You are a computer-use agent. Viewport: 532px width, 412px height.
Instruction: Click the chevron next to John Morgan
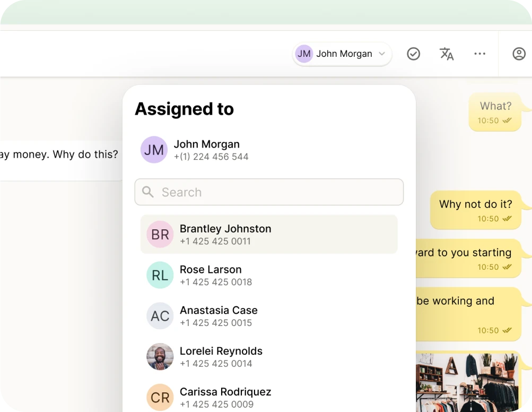point(382,54)
